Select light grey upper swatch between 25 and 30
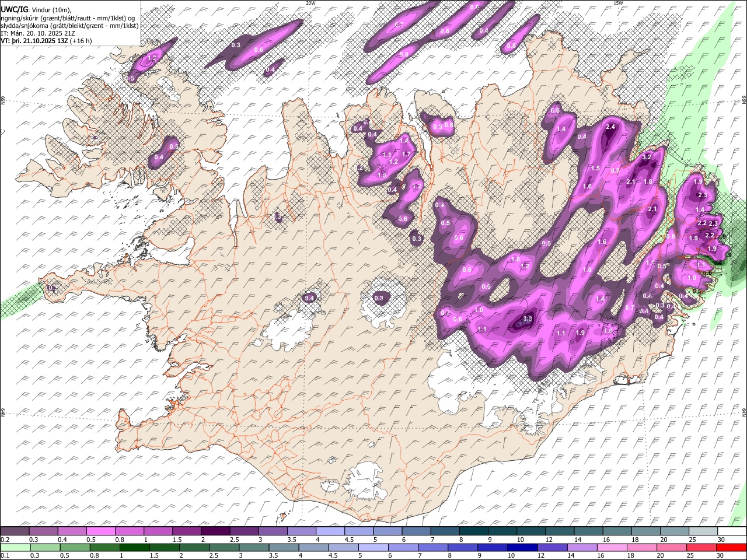 [x=703, y=531]
